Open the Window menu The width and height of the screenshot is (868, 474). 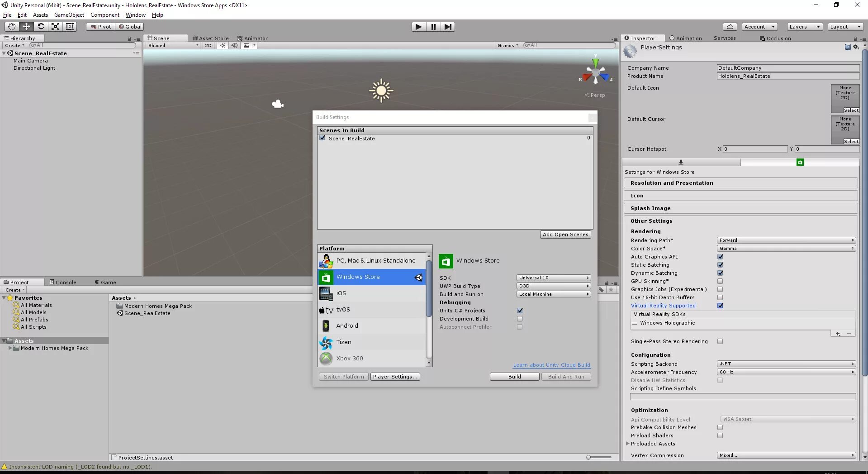tap(136, 15)
